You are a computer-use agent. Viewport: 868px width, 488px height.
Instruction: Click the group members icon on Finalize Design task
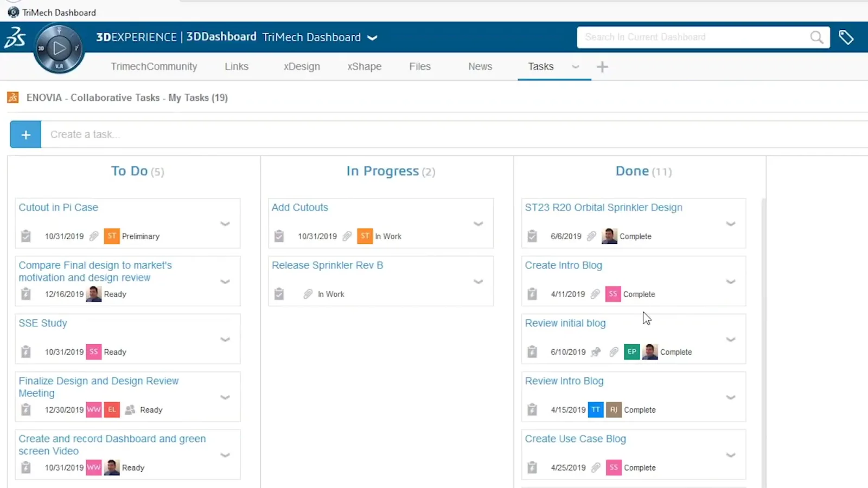130,409
